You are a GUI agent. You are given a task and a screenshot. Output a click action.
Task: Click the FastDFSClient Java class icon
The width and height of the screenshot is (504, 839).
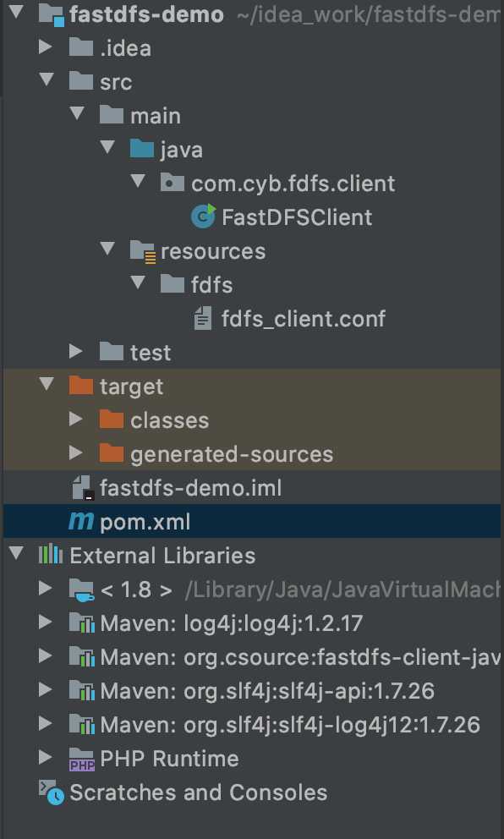pos(203,217)
